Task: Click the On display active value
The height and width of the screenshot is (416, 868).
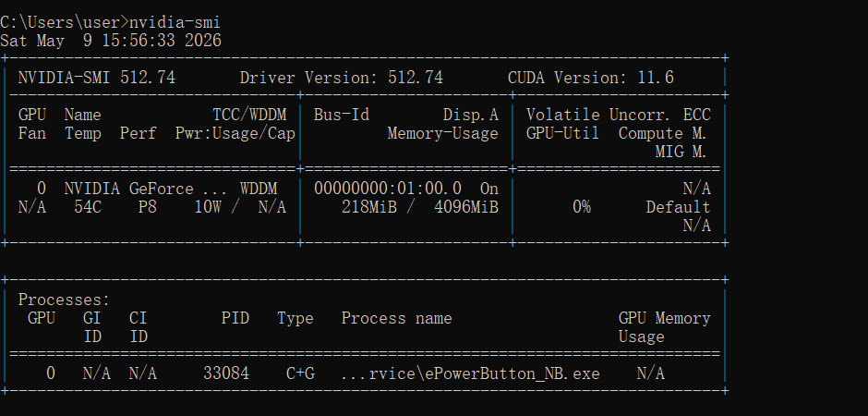Action: tap(488, 189)
